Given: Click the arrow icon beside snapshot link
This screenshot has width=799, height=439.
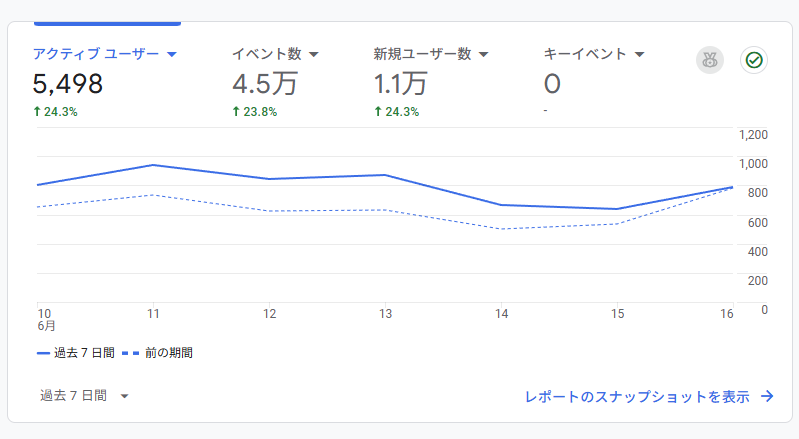Looking at the screenshot, I should point(767,396).
